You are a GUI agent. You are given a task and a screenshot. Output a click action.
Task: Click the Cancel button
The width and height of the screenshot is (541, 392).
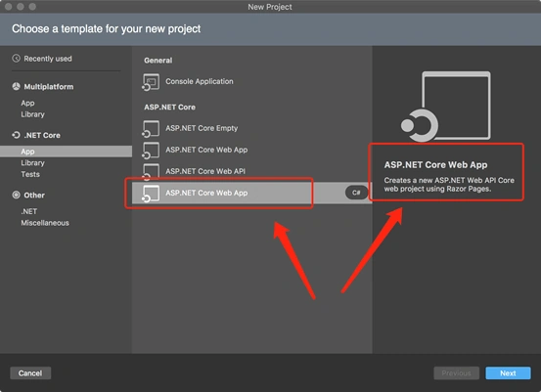[x=30, y=373]
